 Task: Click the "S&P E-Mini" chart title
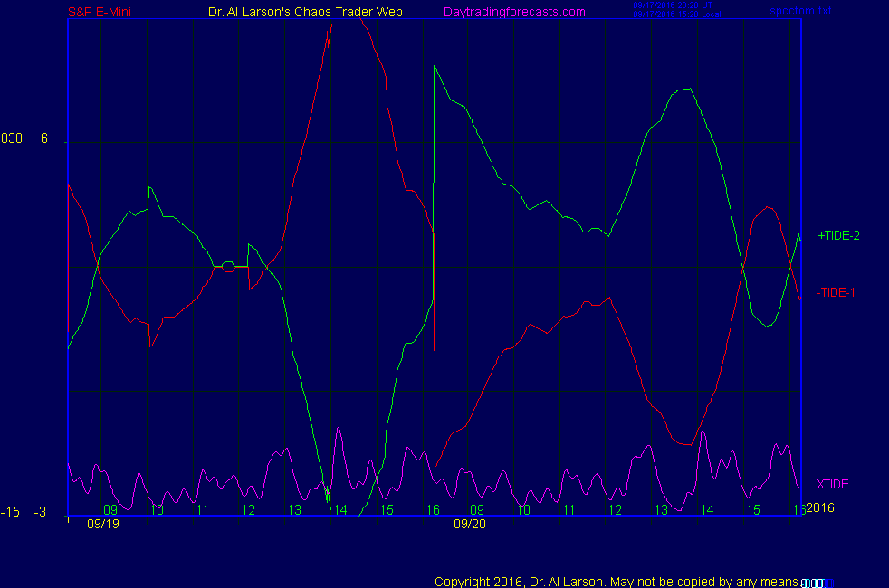tap(100, 12)
